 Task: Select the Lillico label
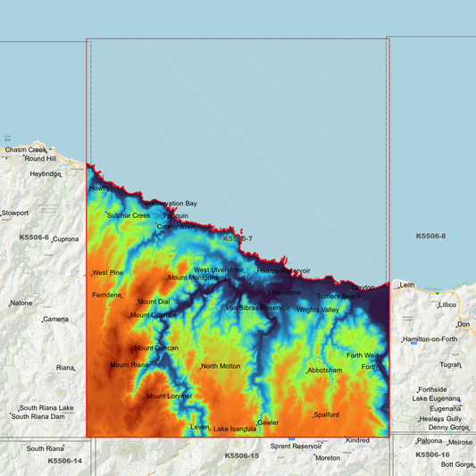pyautogui.click(x=447, y=305)
